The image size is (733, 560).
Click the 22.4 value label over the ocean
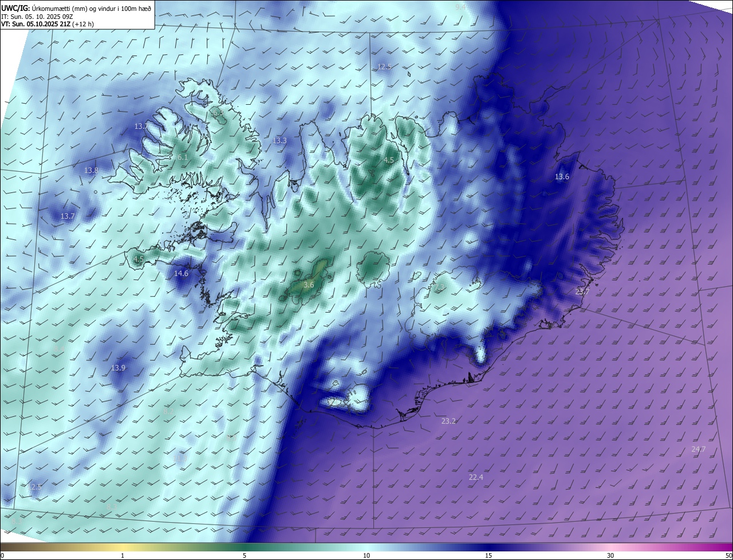click(476, 478)
